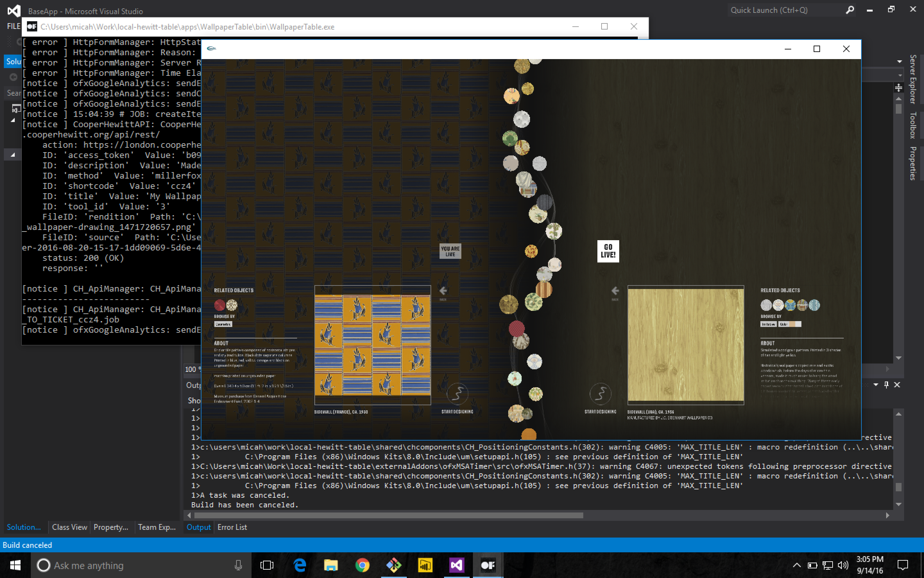Click output horizontal scrollbar right arrow
Screen dimensions: 924x578
tap(888, 516)
